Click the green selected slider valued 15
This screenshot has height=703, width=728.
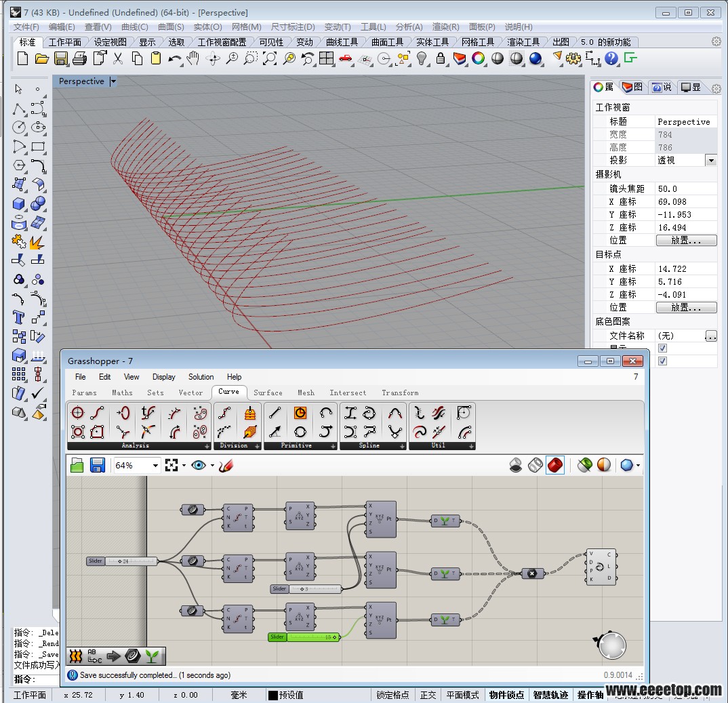[x=304, y=637]
